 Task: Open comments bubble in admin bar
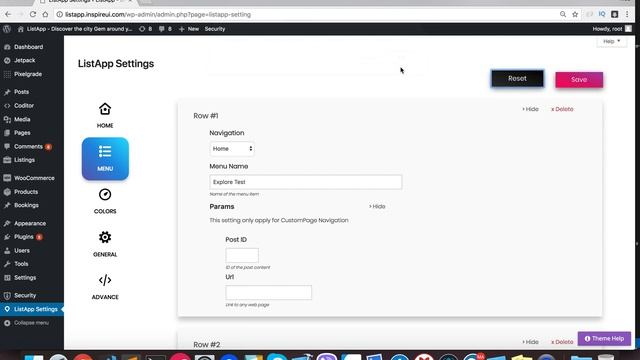coord(165,29)
